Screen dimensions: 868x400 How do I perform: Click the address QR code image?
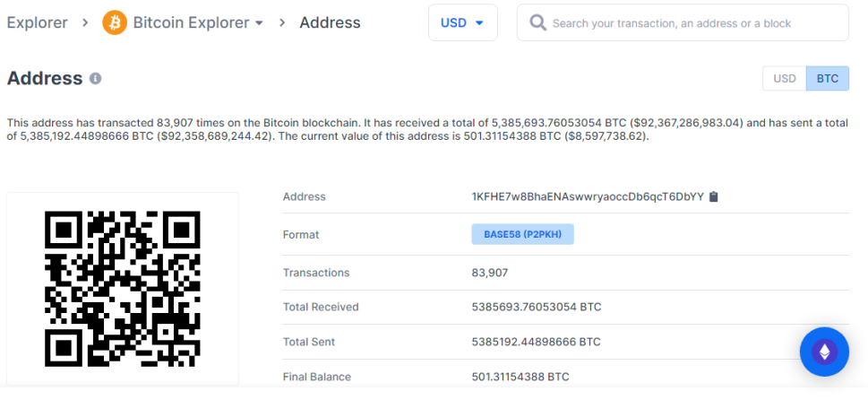[x=123, y=289]
